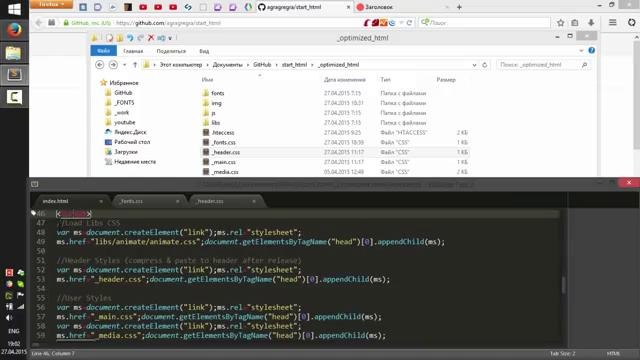
Task: Click the ENG language indicator
Action: [13, 331]
